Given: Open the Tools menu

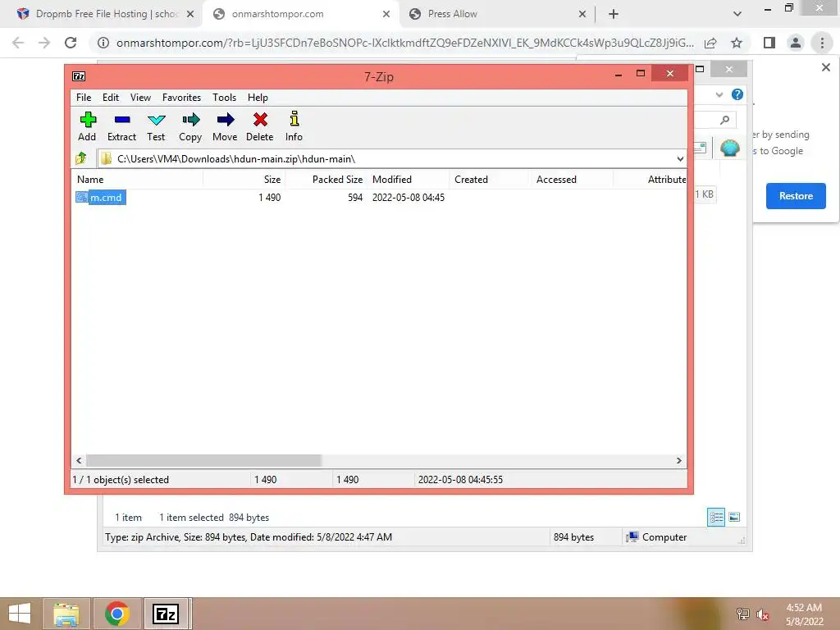Looking at the screenshot, I should coord(225,98).
